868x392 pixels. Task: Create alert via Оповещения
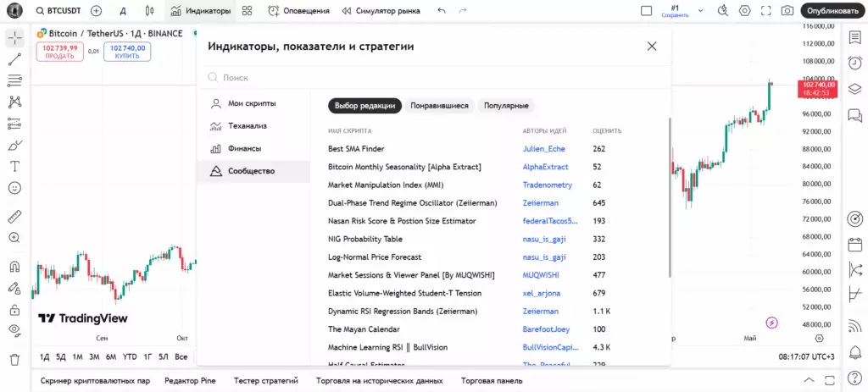pos(299,10)
